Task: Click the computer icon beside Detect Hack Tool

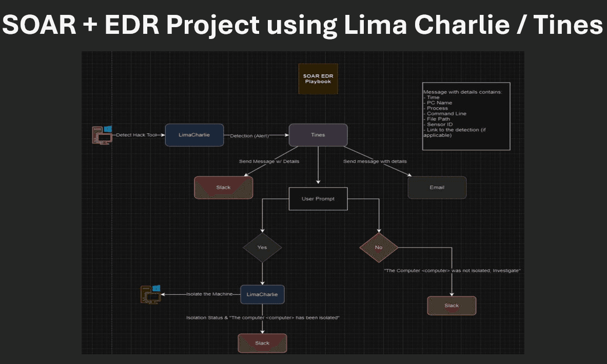Action: pos(102,135)
